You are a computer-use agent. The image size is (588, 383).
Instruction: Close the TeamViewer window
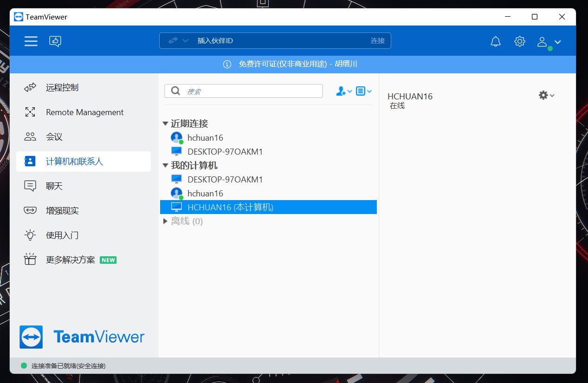pyautogui.click(x=562, y=17)
